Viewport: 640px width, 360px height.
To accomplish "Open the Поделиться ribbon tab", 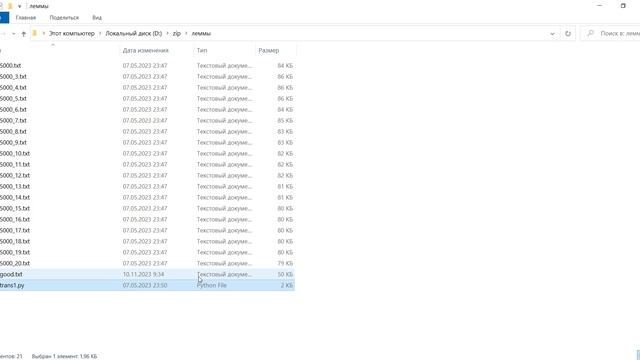I will 64,18.
